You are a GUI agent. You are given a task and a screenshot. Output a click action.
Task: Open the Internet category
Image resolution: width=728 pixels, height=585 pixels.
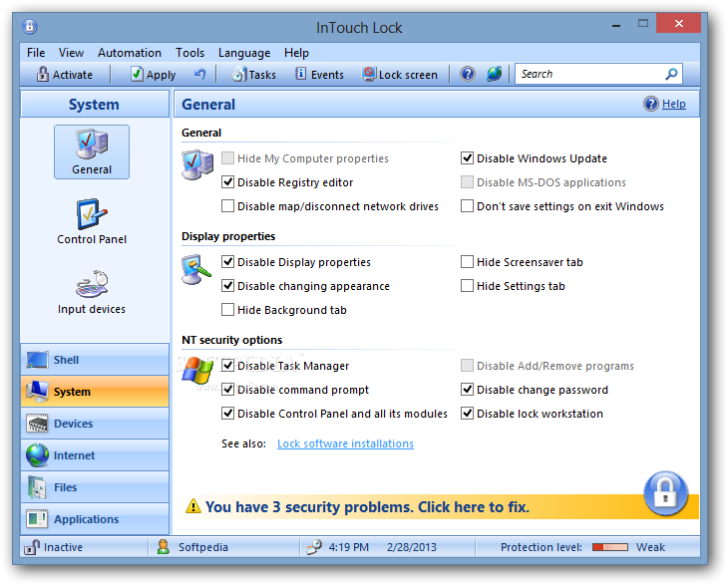pos(95,455)
